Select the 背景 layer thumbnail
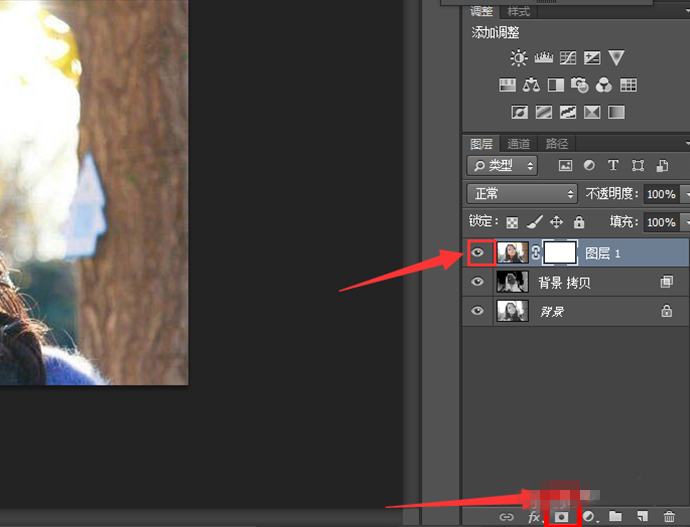The width and height of the screenshot is (690, 527). (513, 311)
